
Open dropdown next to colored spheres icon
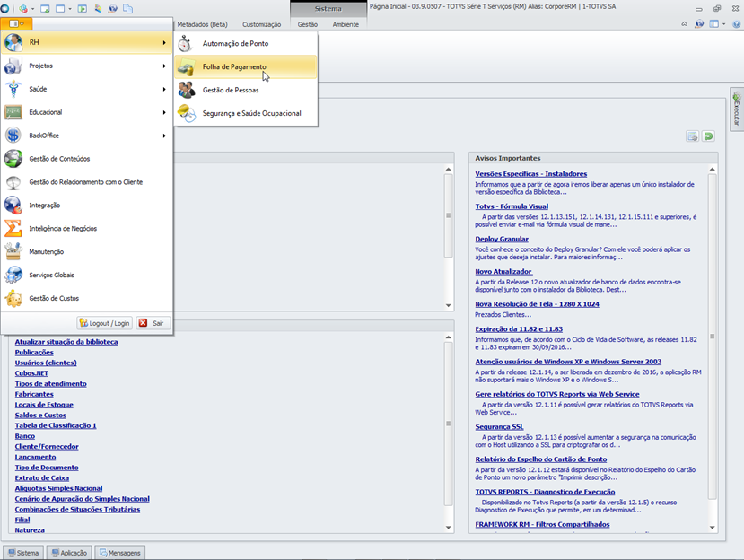click(x=32, y=9)
